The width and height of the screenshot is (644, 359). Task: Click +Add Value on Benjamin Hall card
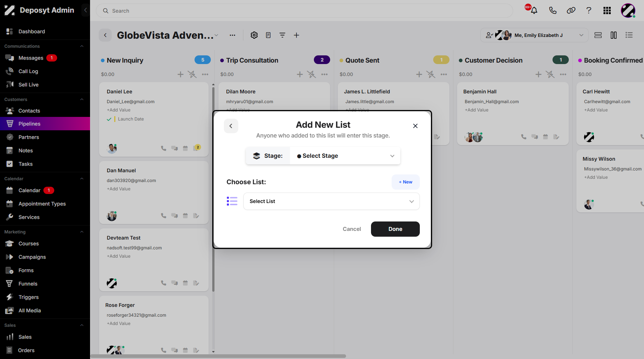[477, 110]
